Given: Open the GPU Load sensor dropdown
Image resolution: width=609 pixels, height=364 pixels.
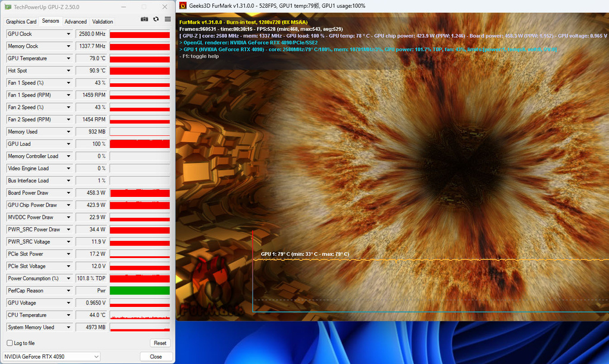Looking at the screenshot, I should [x=68, y=144].
